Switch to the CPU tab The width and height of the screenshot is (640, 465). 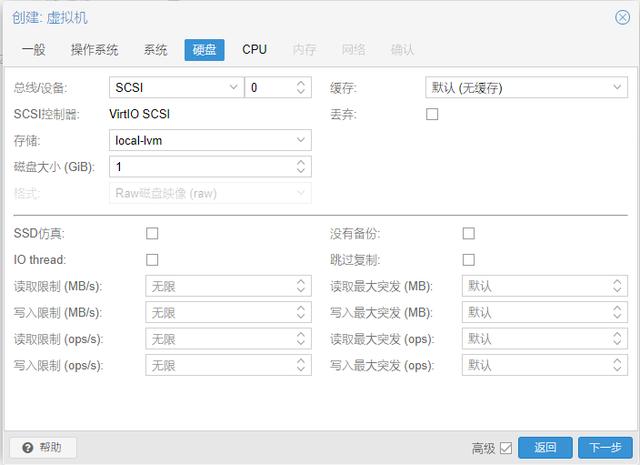pyautogui.click(x=254, y=50)
